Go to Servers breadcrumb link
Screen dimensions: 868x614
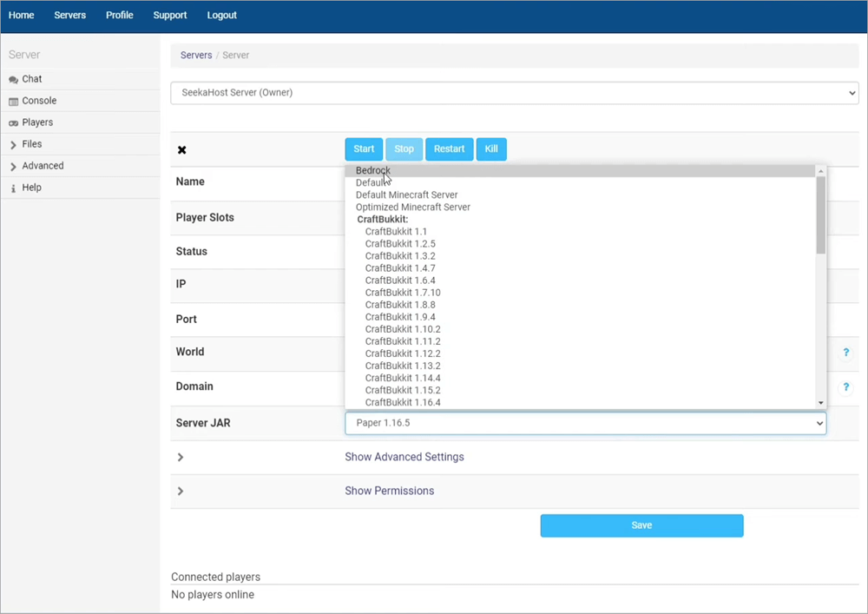pyautogui.click(x=196, y=56)
